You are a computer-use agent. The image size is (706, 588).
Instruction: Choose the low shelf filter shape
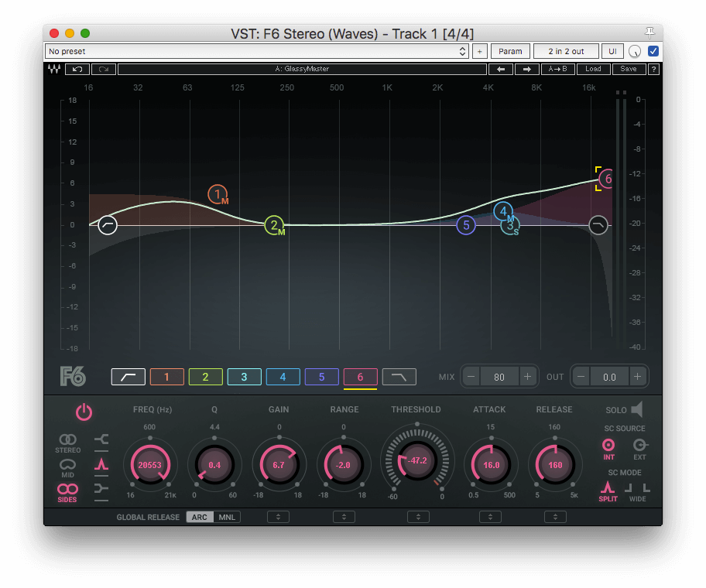[x=101, y=439]
